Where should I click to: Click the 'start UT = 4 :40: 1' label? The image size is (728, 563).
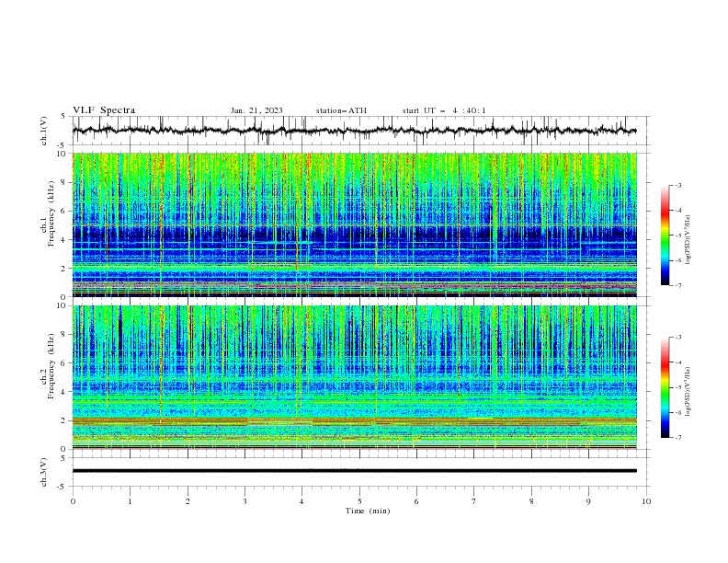(x=444, y=110)
